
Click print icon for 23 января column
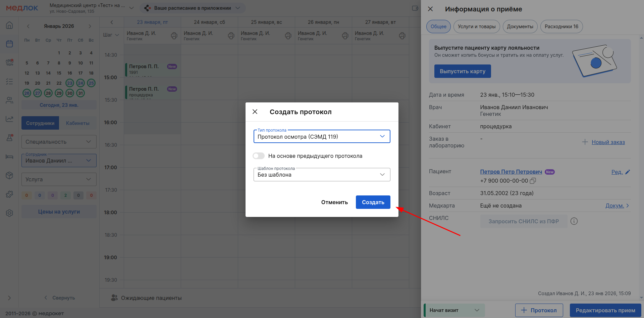tap(174, 36)
